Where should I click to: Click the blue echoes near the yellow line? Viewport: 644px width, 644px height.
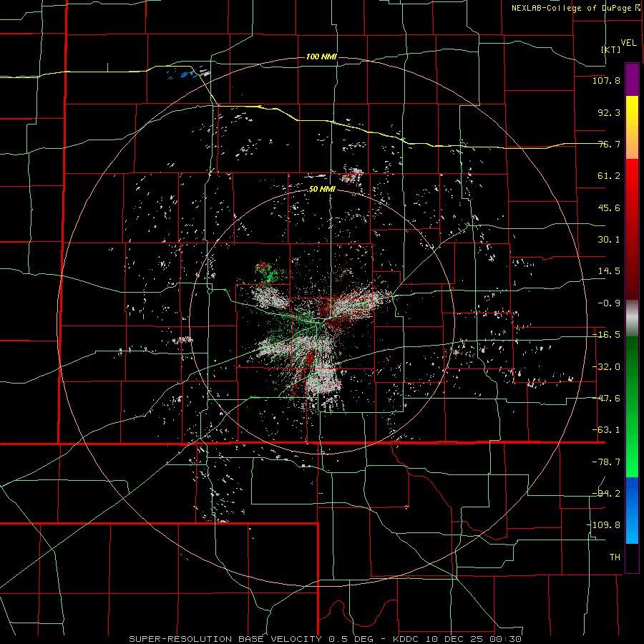point(182,74)
